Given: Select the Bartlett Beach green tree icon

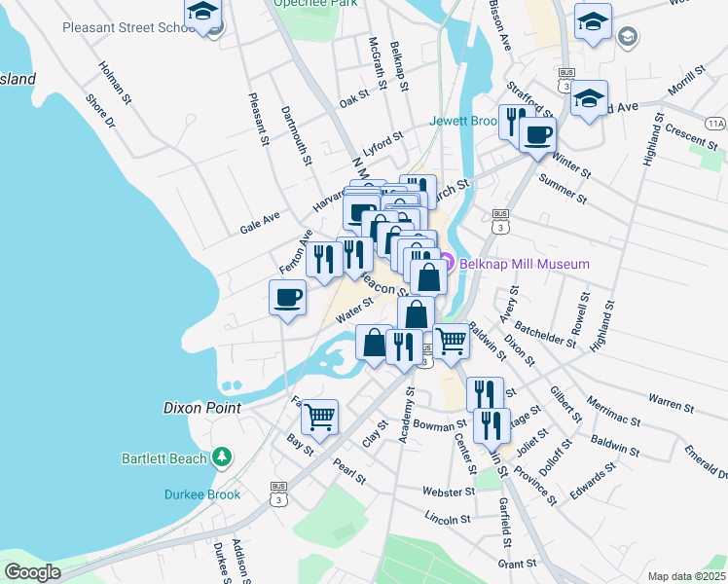Looking at the screenshot, I should 223,457.
